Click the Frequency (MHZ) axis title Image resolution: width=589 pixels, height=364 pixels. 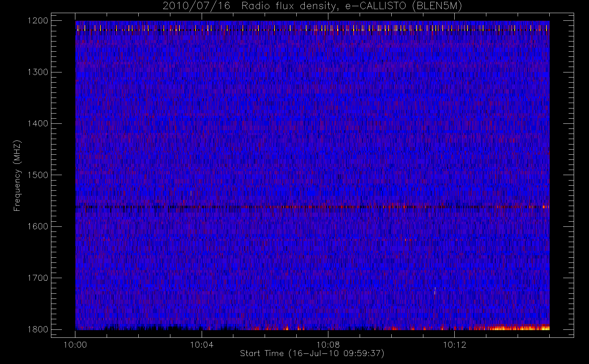coord(17,175)
